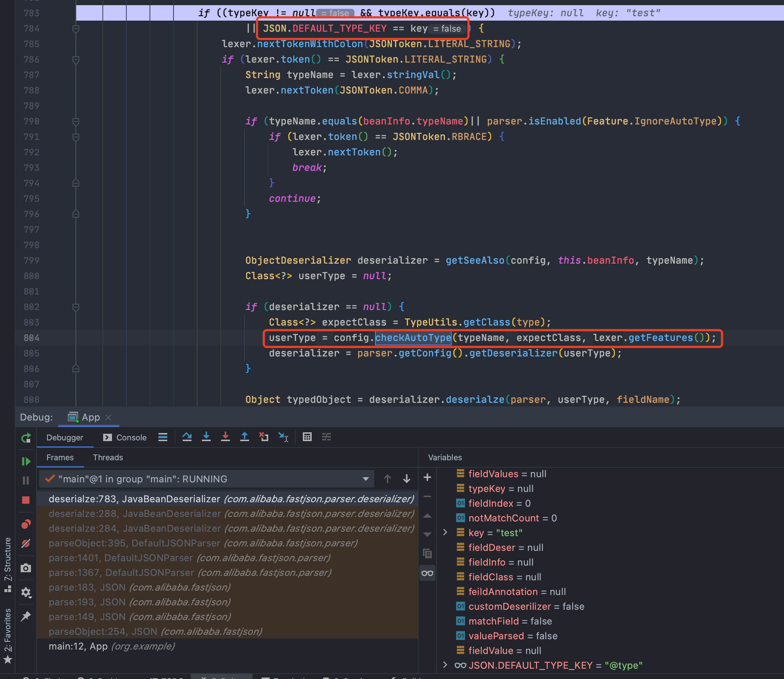Image resolution: width=784 pixels, height=679 pixels.
Task: Open the main thread selector dropdown
Action: (x=365, y=479)
